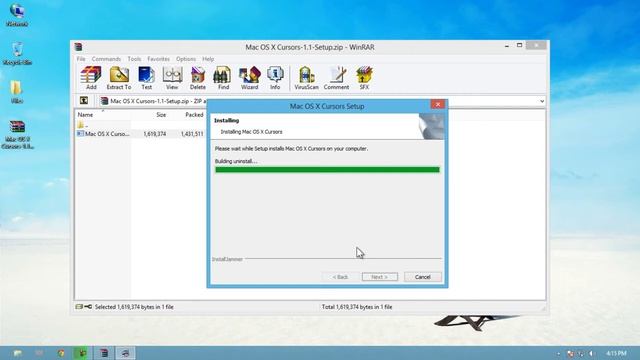Open the Network desktop icon

pos(17,15)
